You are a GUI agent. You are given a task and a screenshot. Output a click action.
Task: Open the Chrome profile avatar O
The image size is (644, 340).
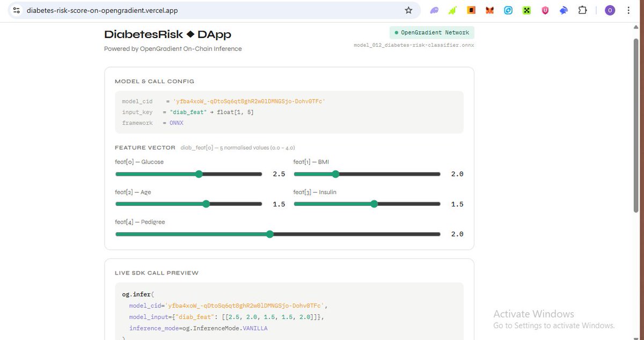(x=610, y=10)
